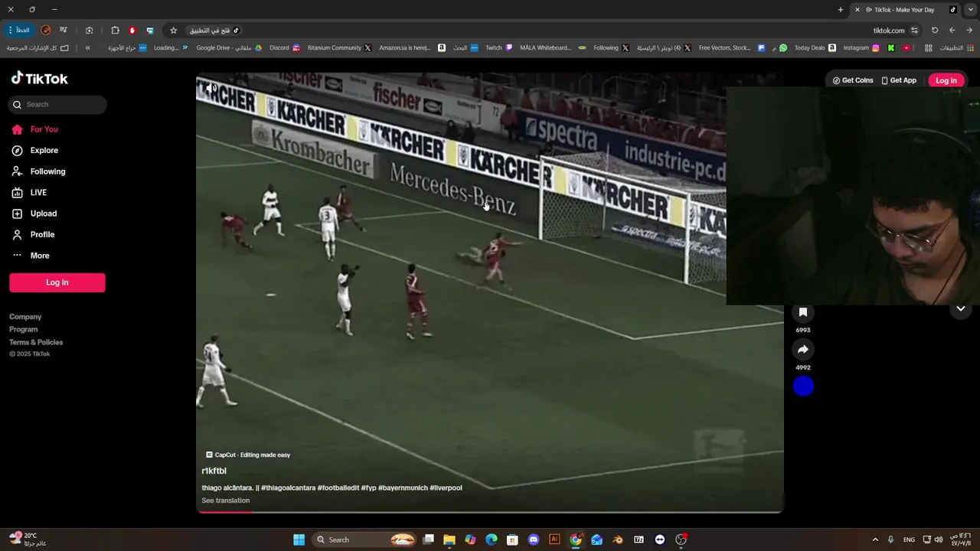The image size is (980, 551).
Task: Open the blue sound disc
Action: click(x=803, y=386)
